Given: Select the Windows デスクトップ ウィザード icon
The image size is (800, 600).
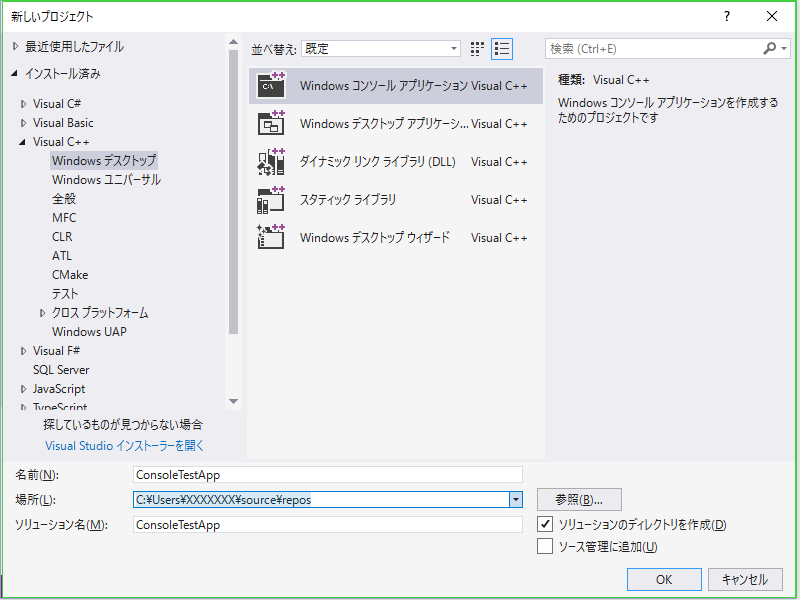Looking at the screenshot, I should pos(271,238).
